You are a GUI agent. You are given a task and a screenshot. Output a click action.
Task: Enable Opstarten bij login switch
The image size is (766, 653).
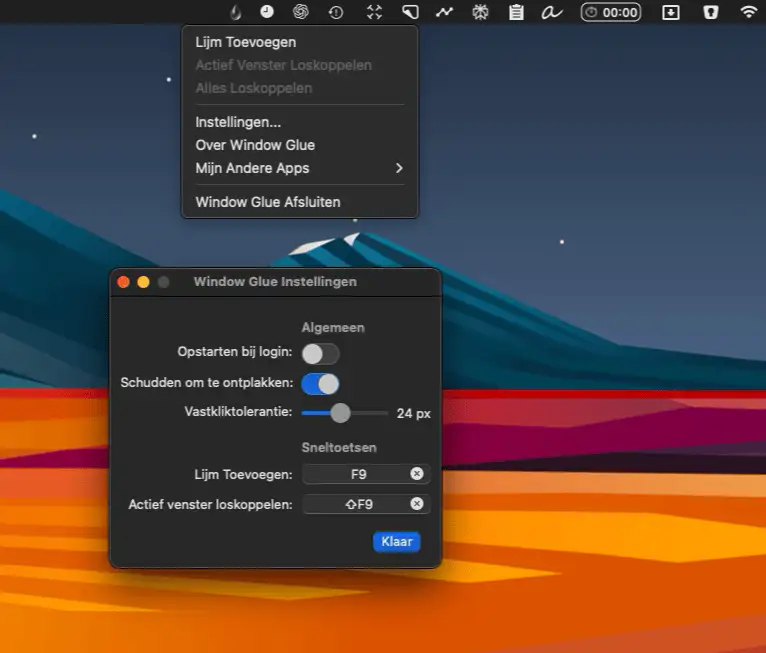point(320,354)
